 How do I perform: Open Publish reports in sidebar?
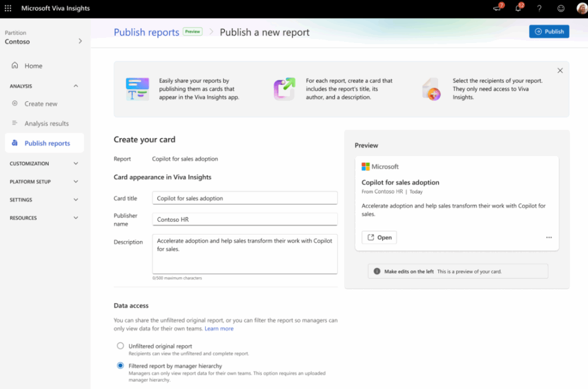[x=44, y=143]
